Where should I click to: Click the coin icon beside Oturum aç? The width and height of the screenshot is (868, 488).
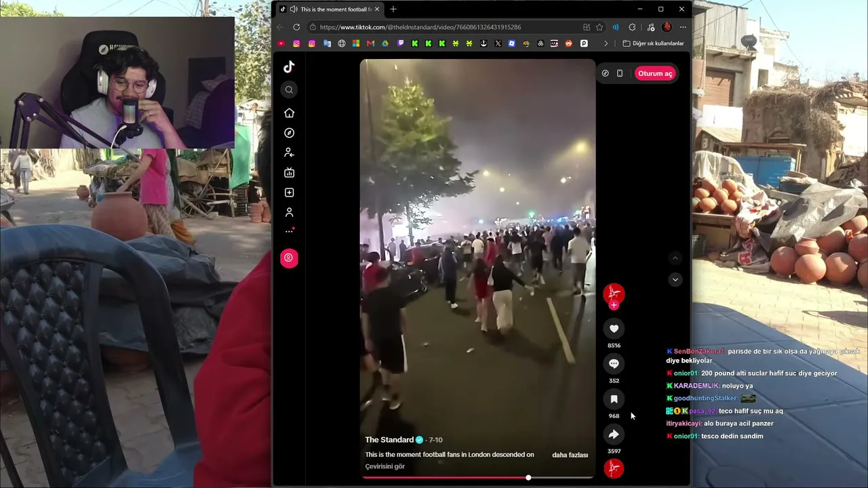point(606,73)
